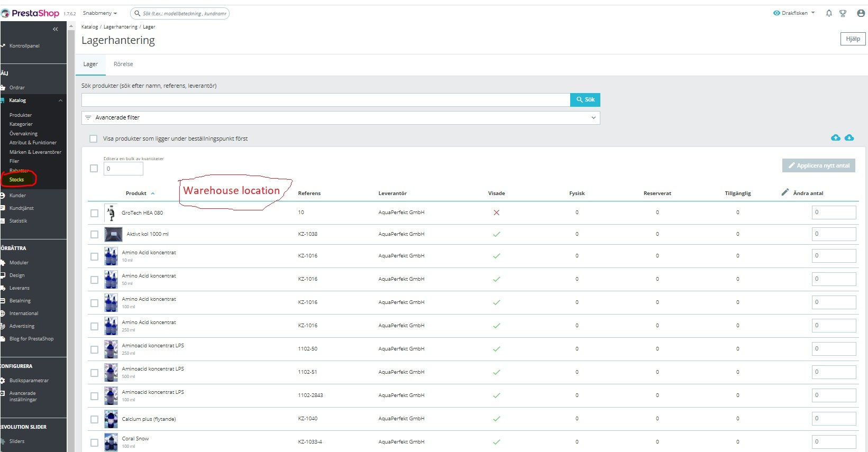Click the cloud download export icon
This screenshot has height=452, width=868.
tap(849, 137)
